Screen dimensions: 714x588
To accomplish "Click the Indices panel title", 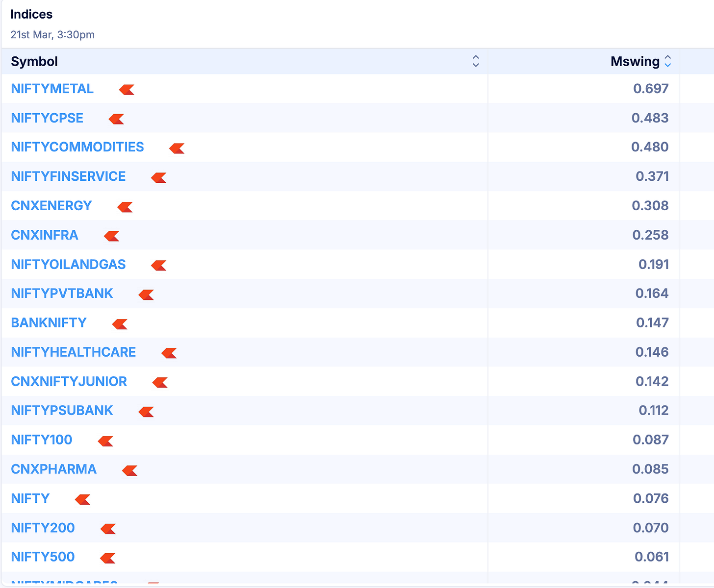I will pyautogui.click(x=31, y=14).
